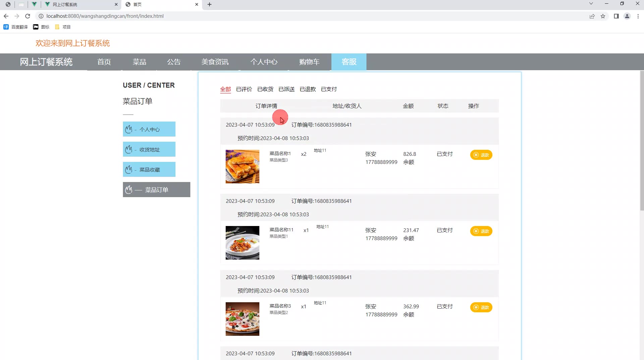The height and width of the screenshot is (360, 644).
Task: Open 个人中心 in the navigation bar
Action: (x=264, y=62)
